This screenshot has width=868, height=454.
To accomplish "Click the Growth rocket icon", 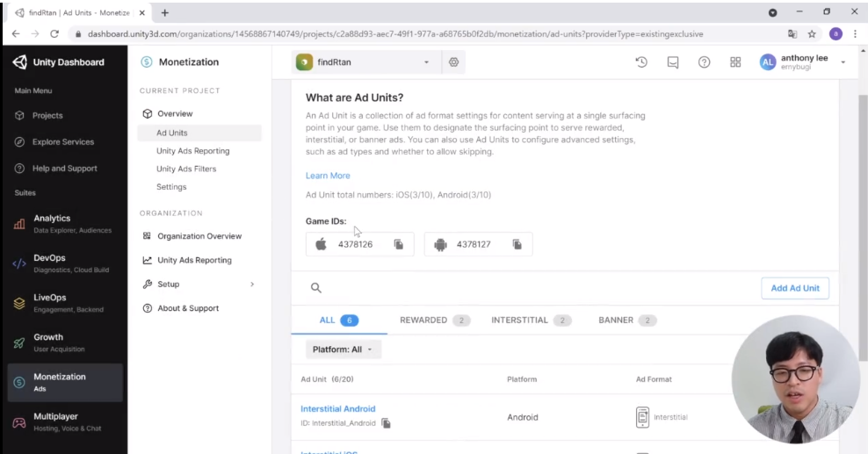I will tap(19, 342).
